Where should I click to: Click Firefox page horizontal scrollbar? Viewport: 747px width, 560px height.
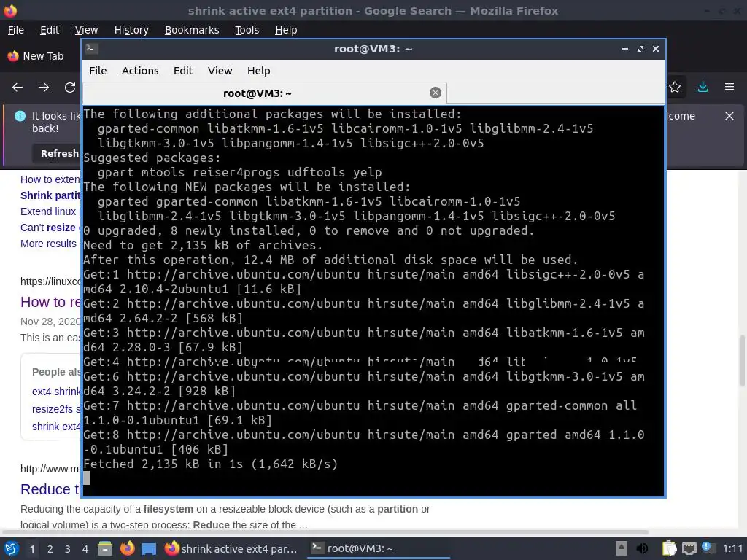click(x=325, y=532)
